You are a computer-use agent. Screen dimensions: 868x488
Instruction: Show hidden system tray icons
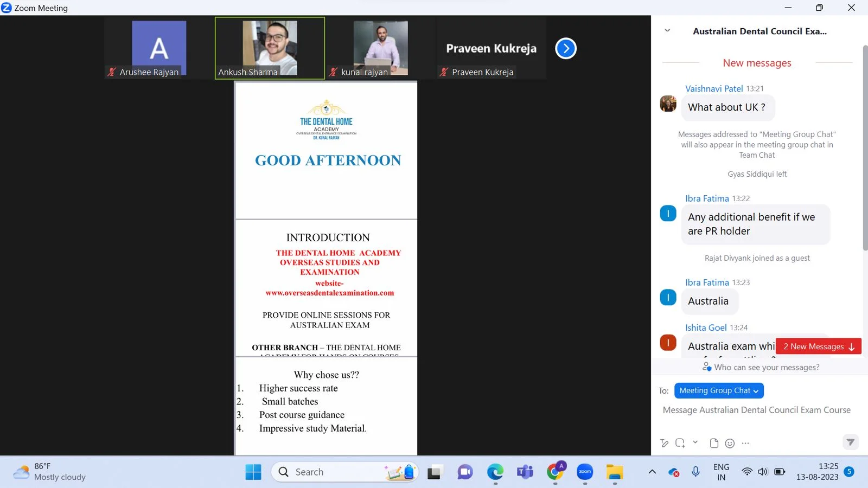652,472
